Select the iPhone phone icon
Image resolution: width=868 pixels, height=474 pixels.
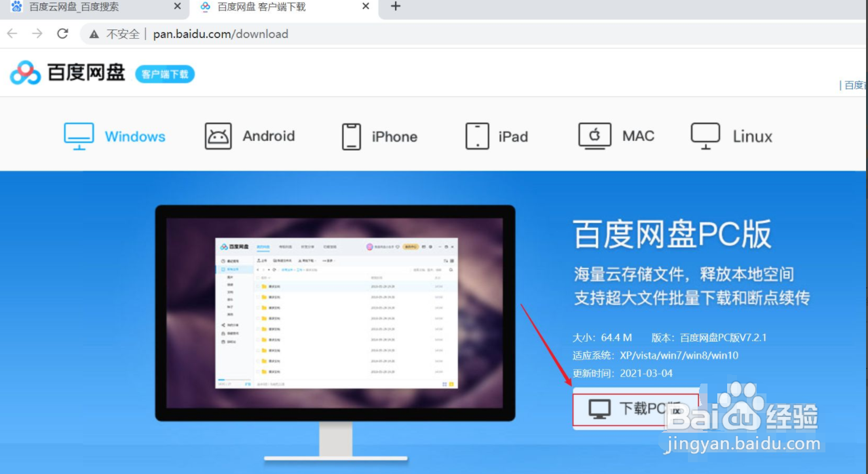point(352,136)
